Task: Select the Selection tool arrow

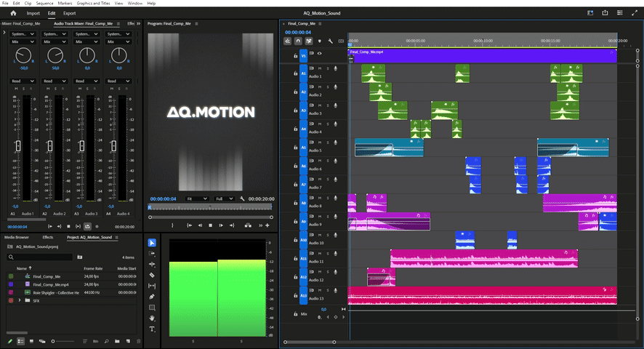Action: [x=152, y=243]
